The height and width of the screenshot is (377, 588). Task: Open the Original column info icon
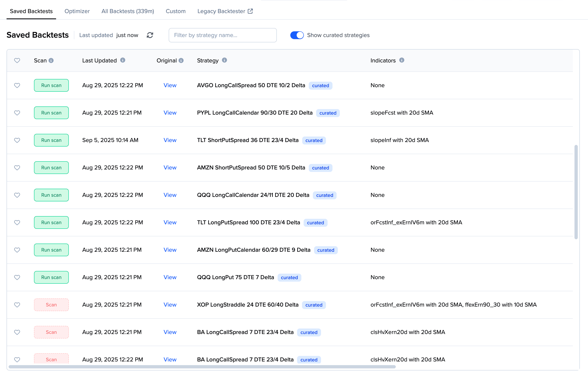(x=181, y=60)
